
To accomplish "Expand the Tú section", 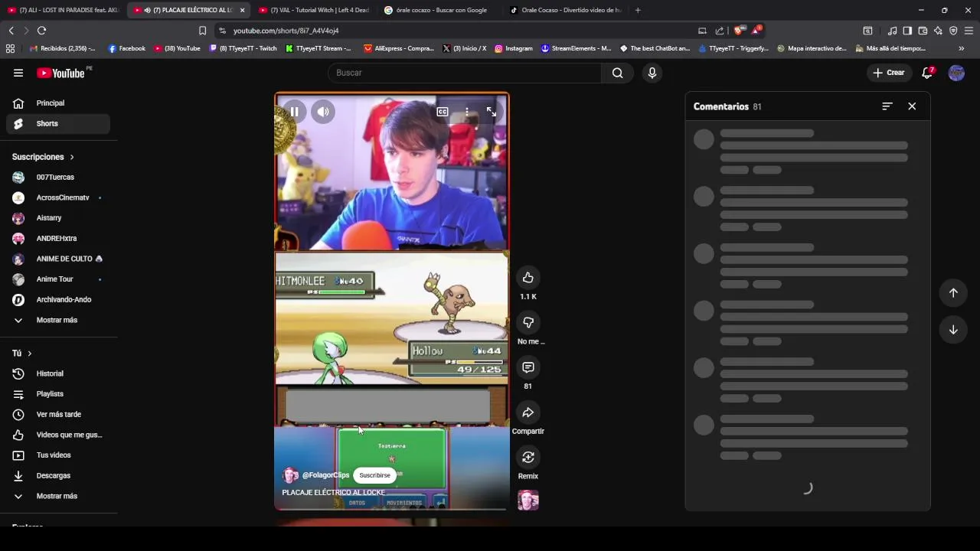I will (22, 354).
